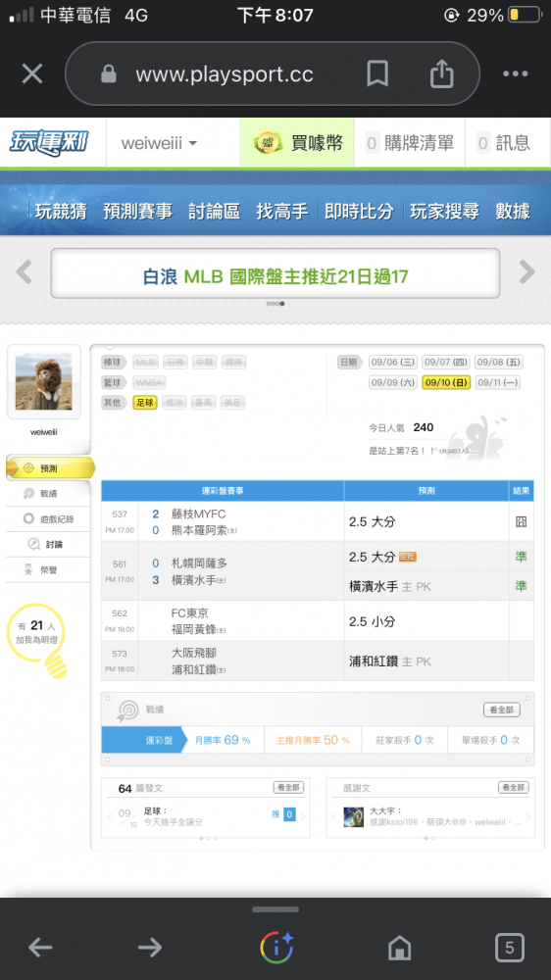Viewport: 551px width, 980px height.
Task: Close the browser tab with X
Action: coord(32,73)
